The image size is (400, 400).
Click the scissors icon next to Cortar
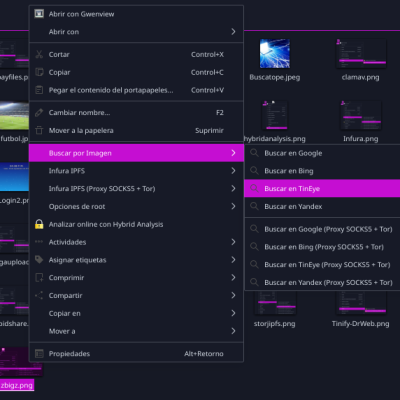[x=39, y=54]
